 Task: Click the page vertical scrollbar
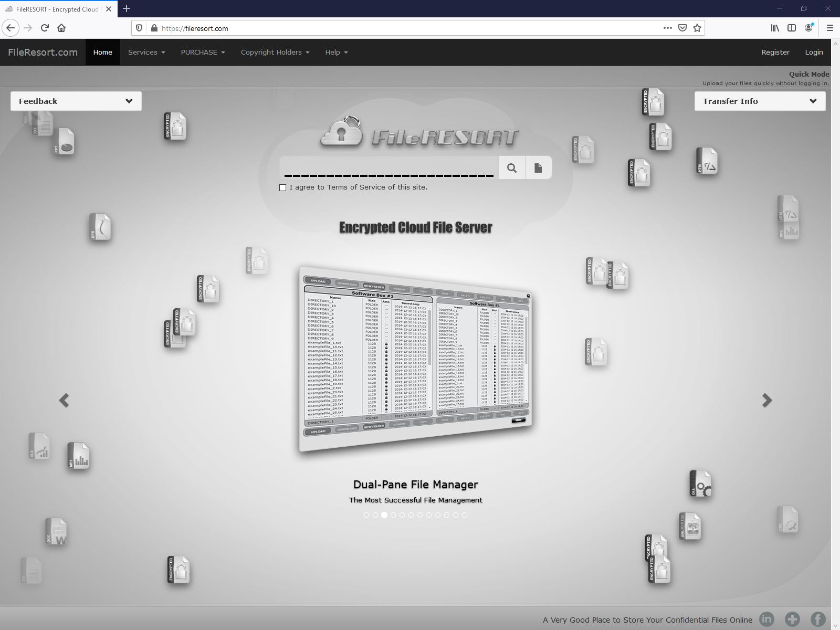coord(835,334)
